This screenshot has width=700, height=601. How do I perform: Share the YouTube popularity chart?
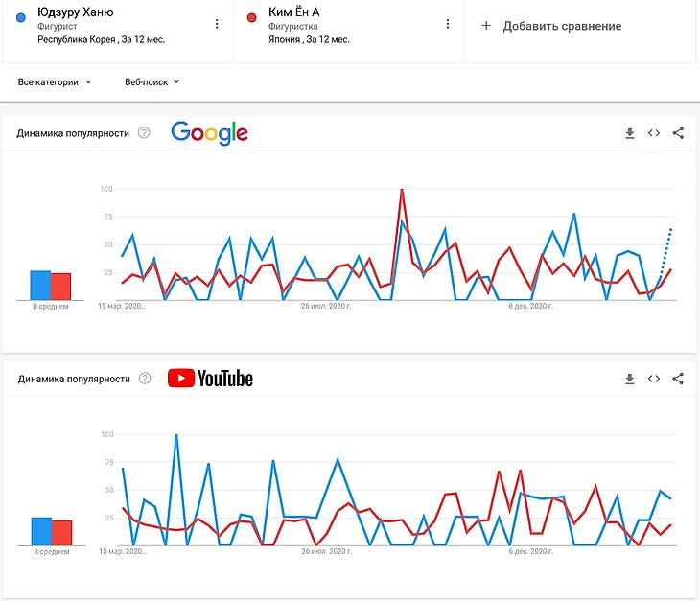coord(678,379)
